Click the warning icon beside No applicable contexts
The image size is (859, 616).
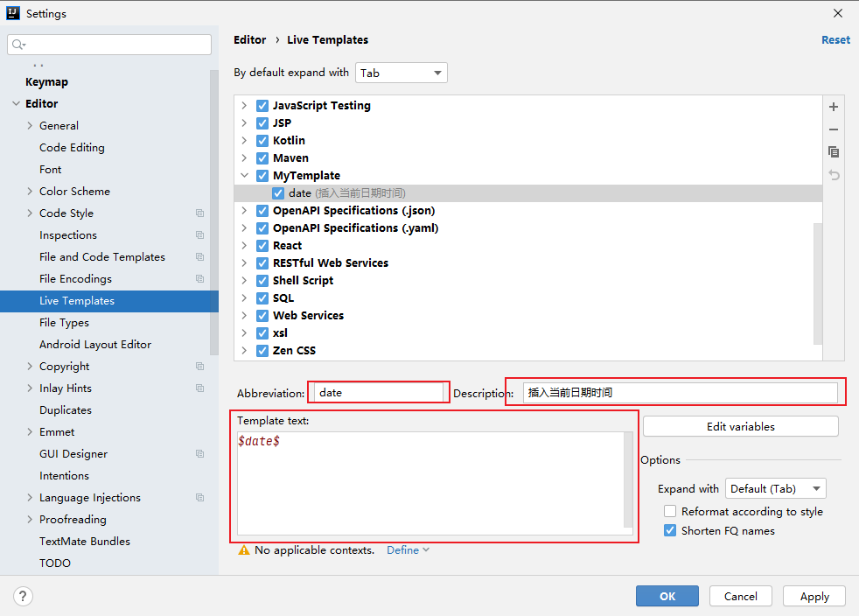click(x=244, y=550)
